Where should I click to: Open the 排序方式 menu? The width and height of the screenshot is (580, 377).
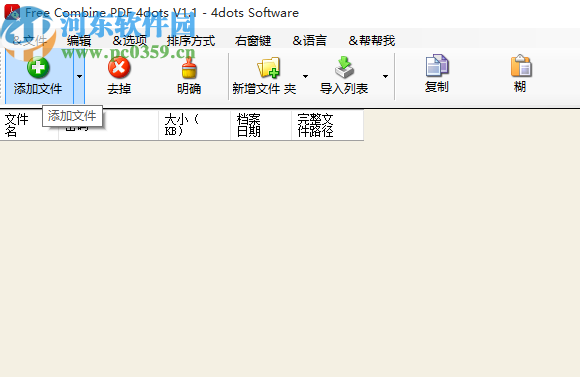pyautogui.click(x=191, y=40)
